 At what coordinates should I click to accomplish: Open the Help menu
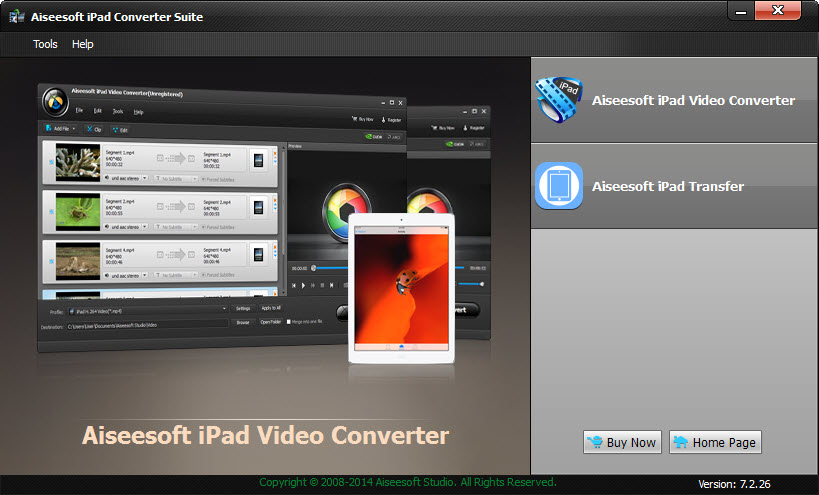(x=83, y=44)
